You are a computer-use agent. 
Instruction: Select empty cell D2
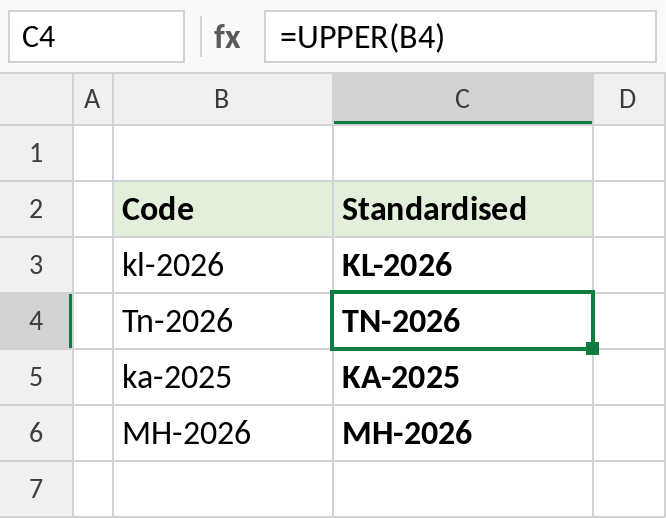630,209
